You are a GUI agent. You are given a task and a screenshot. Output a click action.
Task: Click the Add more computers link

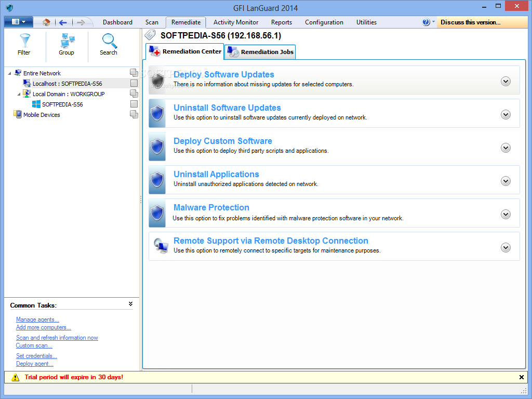(x=44, y=327)
